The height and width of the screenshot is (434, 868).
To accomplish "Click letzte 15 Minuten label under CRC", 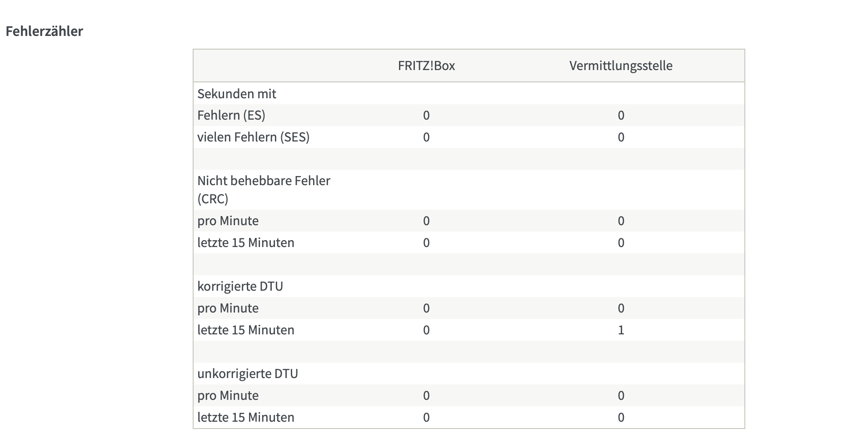I will pyautogui.click(x=245, y=242).
